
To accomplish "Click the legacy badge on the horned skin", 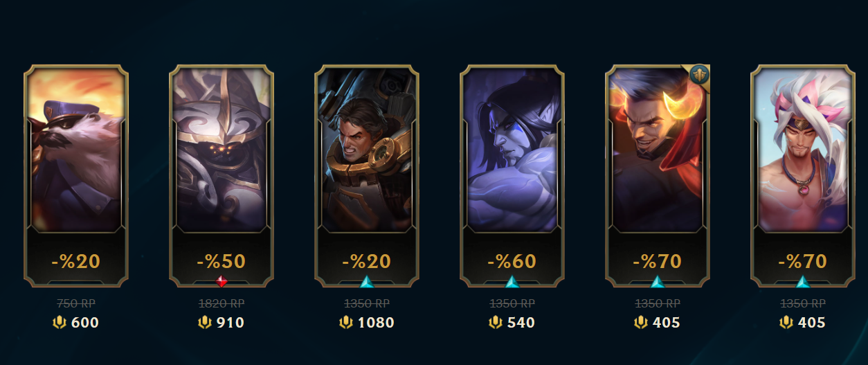I will pos(699,73).
